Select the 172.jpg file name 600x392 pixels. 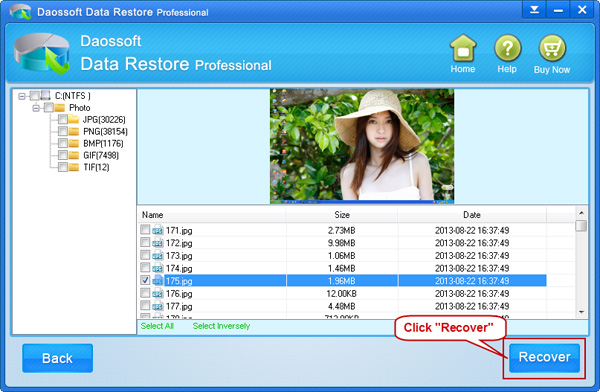179,243
